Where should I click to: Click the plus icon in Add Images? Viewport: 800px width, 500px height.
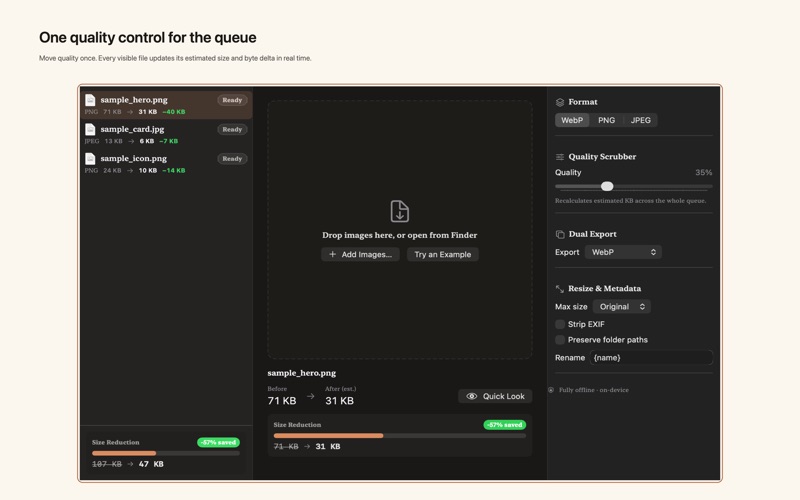pos(332,254)
